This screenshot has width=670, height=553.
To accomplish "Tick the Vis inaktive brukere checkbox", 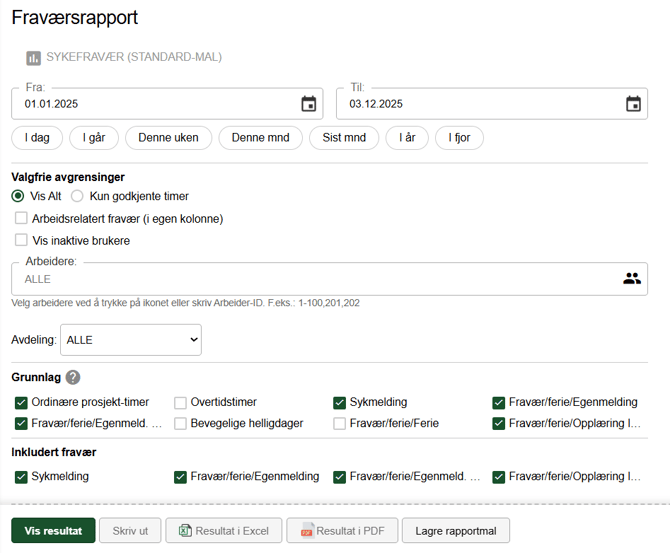I will click(21, 240).
